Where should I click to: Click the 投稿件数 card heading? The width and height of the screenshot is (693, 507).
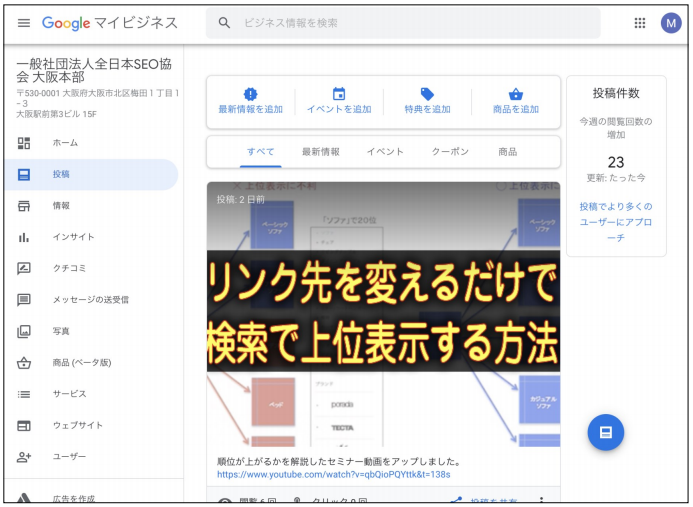(x=616, y=93)
